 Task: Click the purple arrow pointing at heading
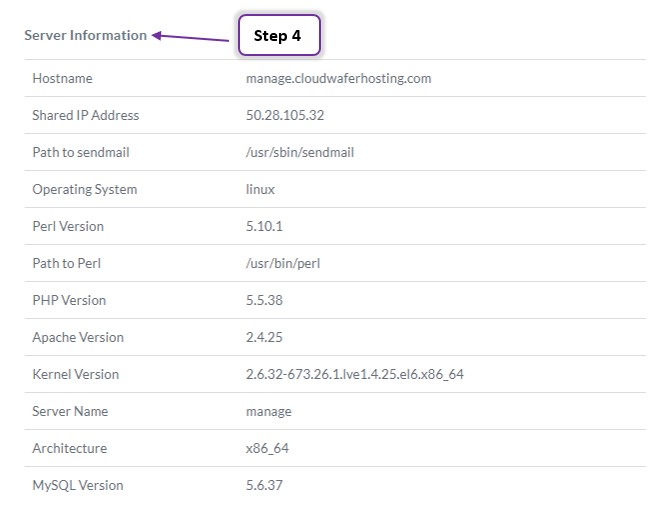click(x=190, y=37)
